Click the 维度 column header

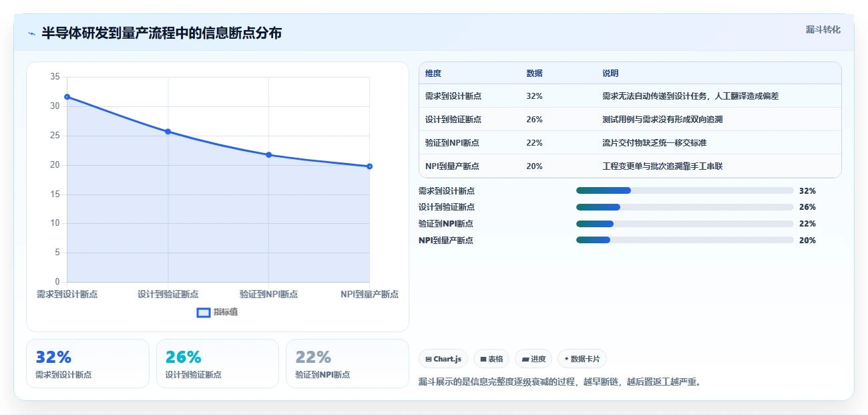point(433,74)
